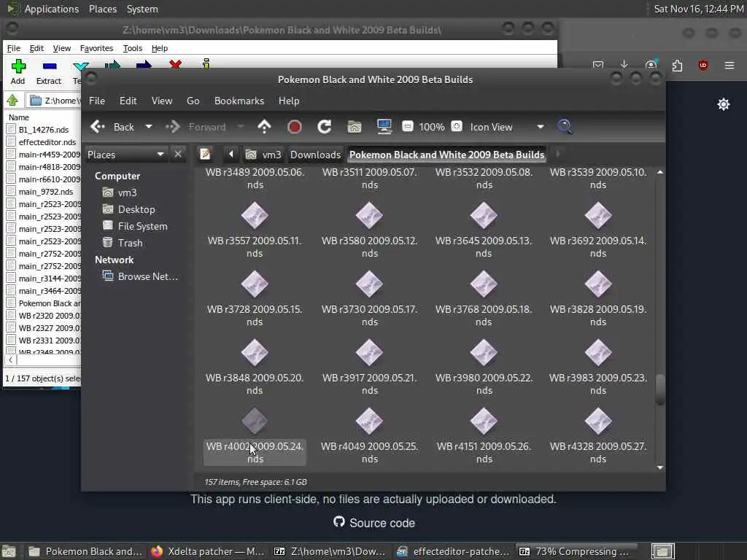Select WB r3980 2009.05.22.nds file icon

click(x=484, y=352)
